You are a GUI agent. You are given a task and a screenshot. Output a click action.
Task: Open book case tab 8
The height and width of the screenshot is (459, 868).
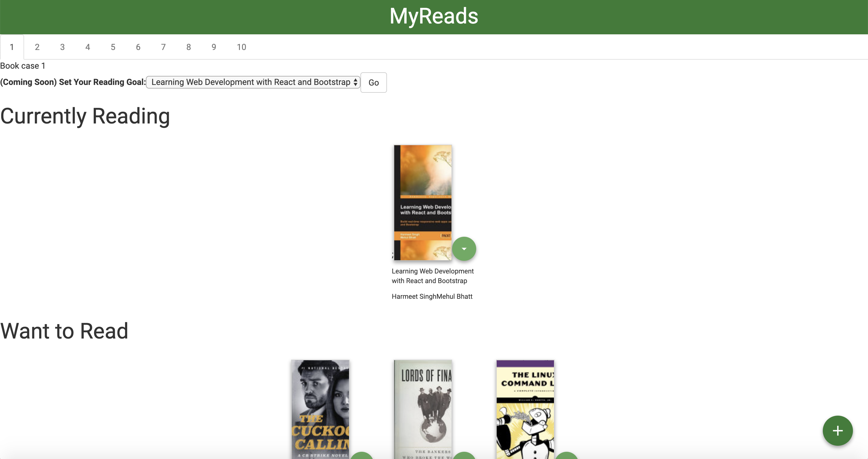point(189,47)
